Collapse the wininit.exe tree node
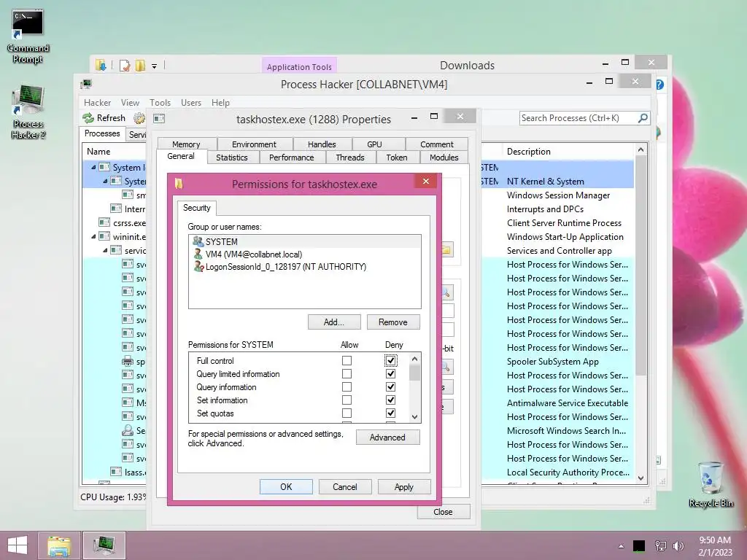Viewport: 747px width, 560px height. tap(93, 236)
